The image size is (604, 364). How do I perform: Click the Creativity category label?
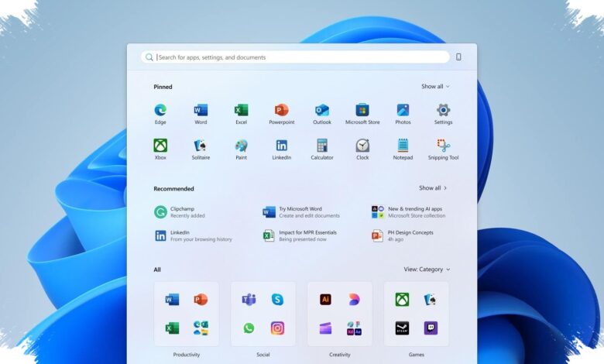(340, 355)
